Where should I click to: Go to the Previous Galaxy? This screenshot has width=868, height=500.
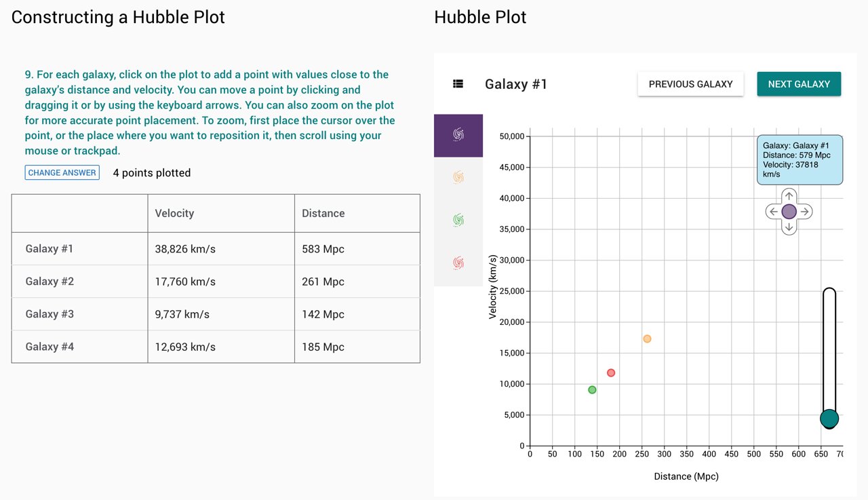pos(690,84)
